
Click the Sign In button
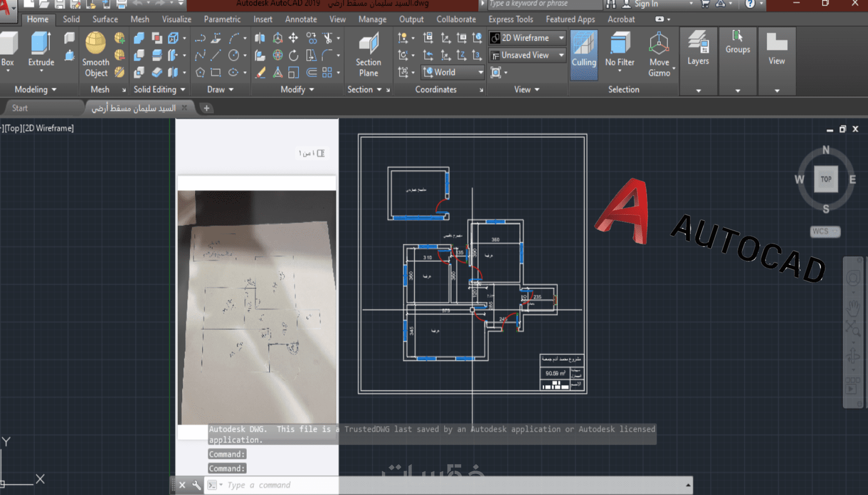coord(640,4)
